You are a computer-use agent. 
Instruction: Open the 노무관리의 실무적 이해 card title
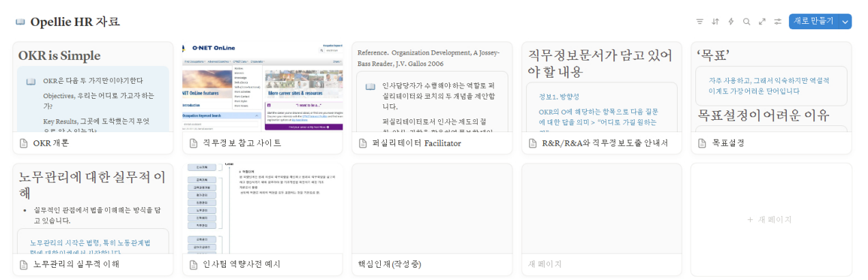[x=76, y=264]
